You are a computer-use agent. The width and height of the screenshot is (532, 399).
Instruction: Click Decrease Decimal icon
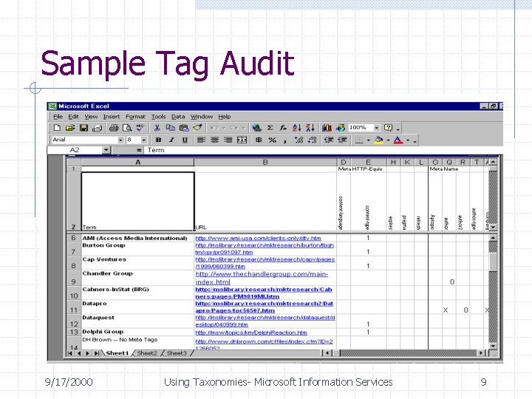312,140
